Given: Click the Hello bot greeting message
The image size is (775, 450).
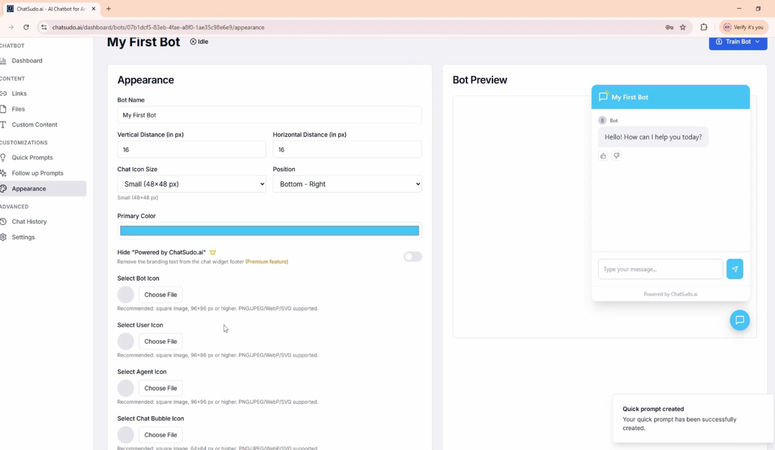Looking at the screenshot, I should [x=653, y=137].
